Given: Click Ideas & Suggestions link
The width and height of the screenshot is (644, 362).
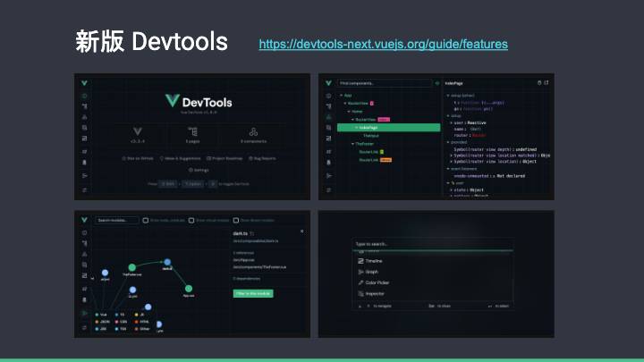Looking at the screenshot, I should 180,158.
